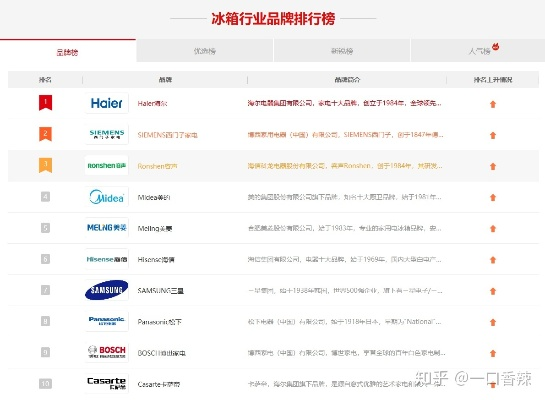Click the Siemens logo thumbnail

(106, 134)
